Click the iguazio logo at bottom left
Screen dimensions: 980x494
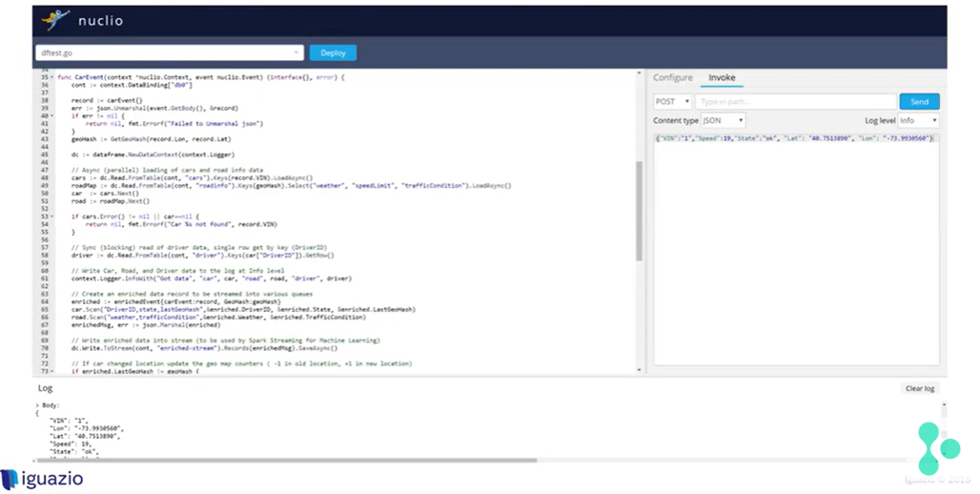(42, 479)
